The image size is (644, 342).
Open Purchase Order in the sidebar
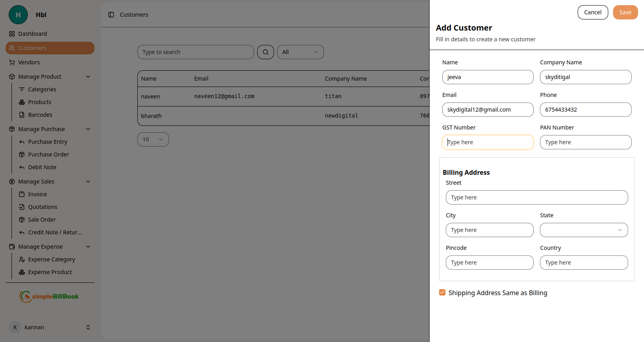[48, 155]
